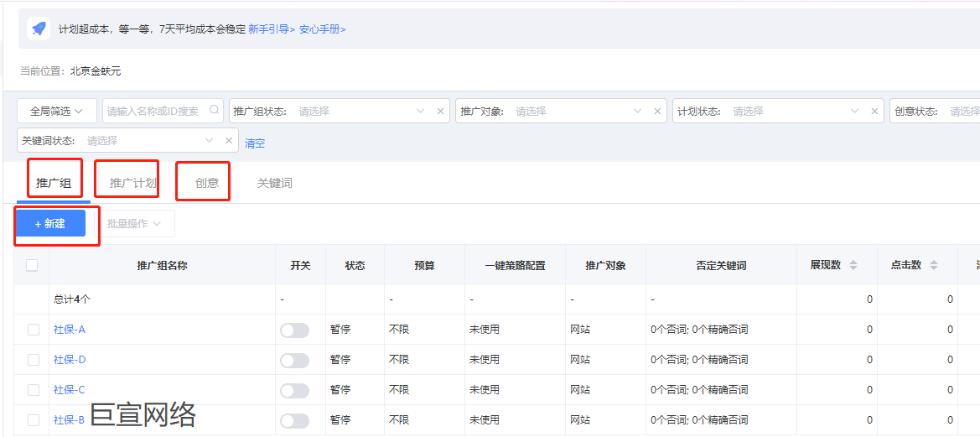This screenshot has height=437, width=980.
Task: Tick the checkbox for 社保-C row
Action: [34, 390]
